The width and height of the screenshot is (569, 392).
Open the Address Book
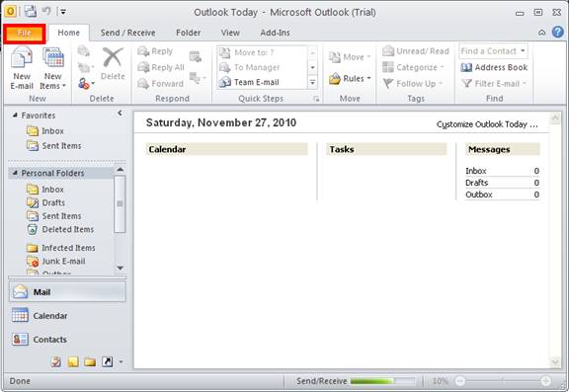click(494, 67)
